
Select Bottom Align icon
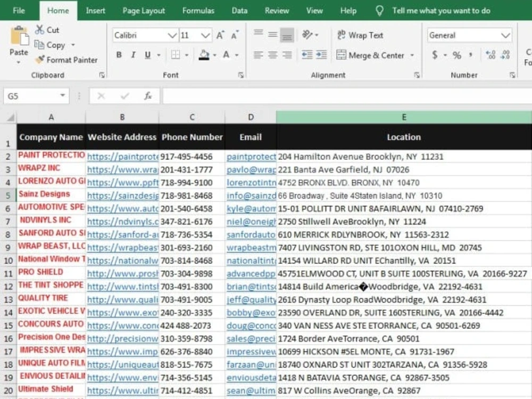coord(287,35)
